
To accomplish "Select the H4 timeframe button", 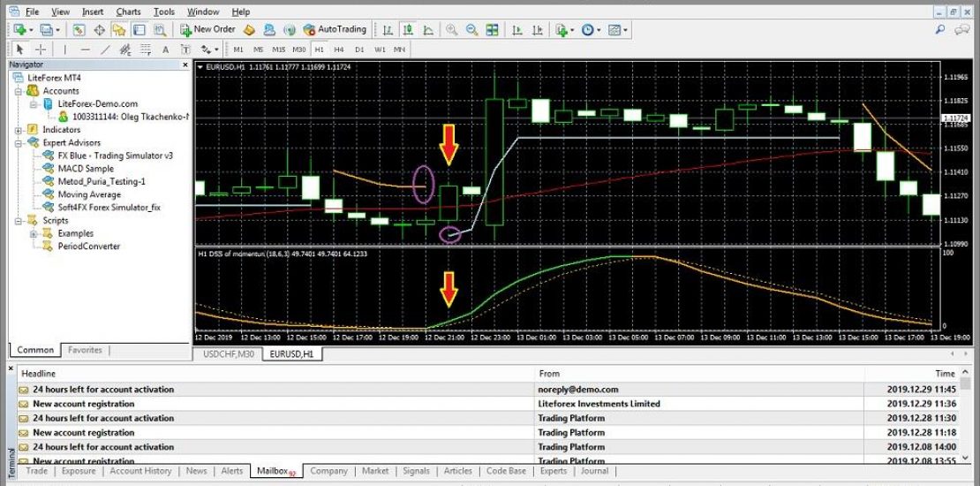I will point(339,49).
